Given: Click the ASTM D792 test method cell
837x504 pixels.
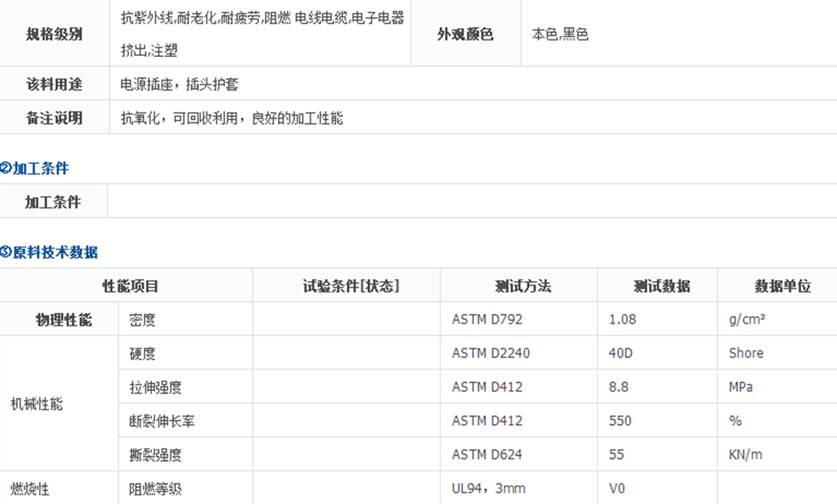Looking at the screenshot, I should click(487, 320).
